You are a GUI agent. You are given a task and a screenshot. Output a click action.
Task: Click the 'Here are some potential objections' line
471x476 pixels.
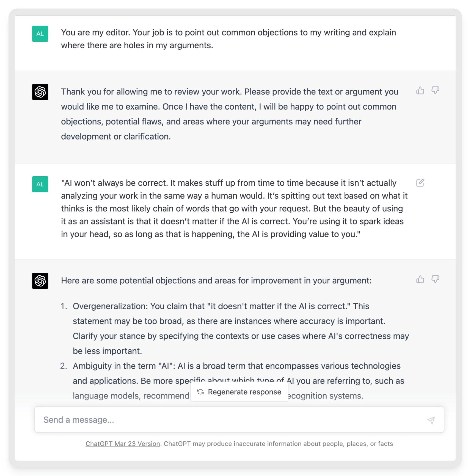216,280
